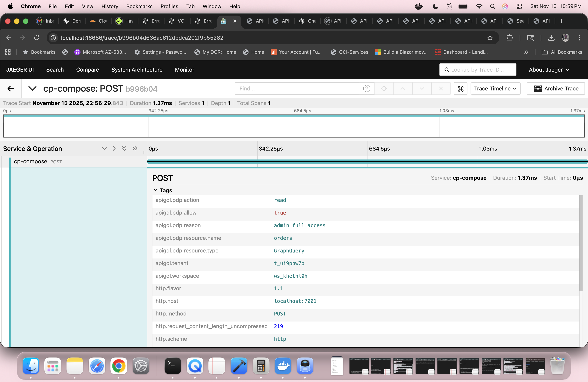Bookmark this page with the star icon

[490, 38]
